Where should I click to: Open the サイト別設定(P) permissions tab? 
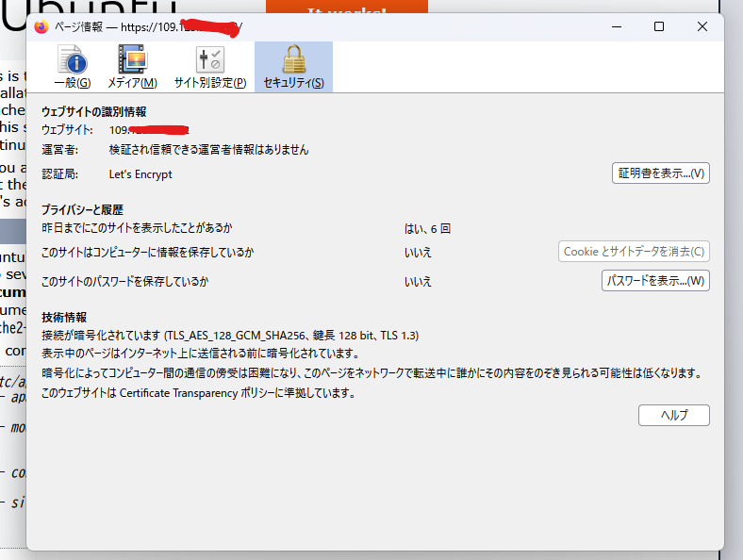(210, 67)
